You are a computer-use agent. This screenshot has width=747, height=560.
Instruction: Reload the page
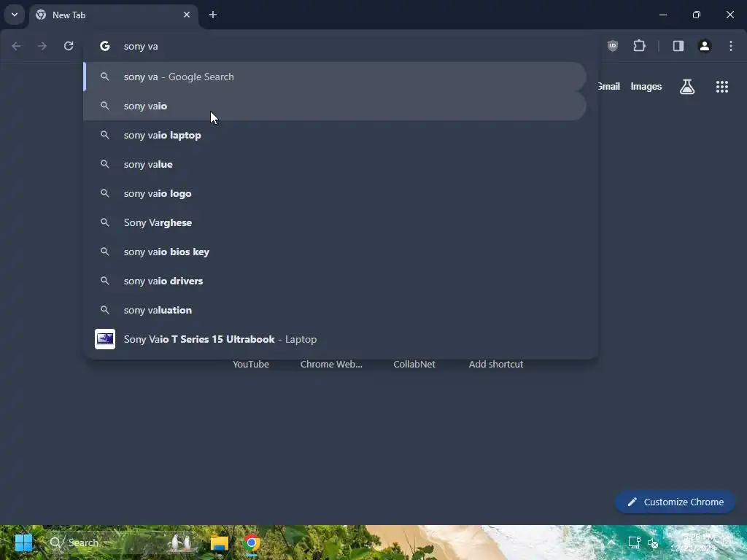pos(69,46)
